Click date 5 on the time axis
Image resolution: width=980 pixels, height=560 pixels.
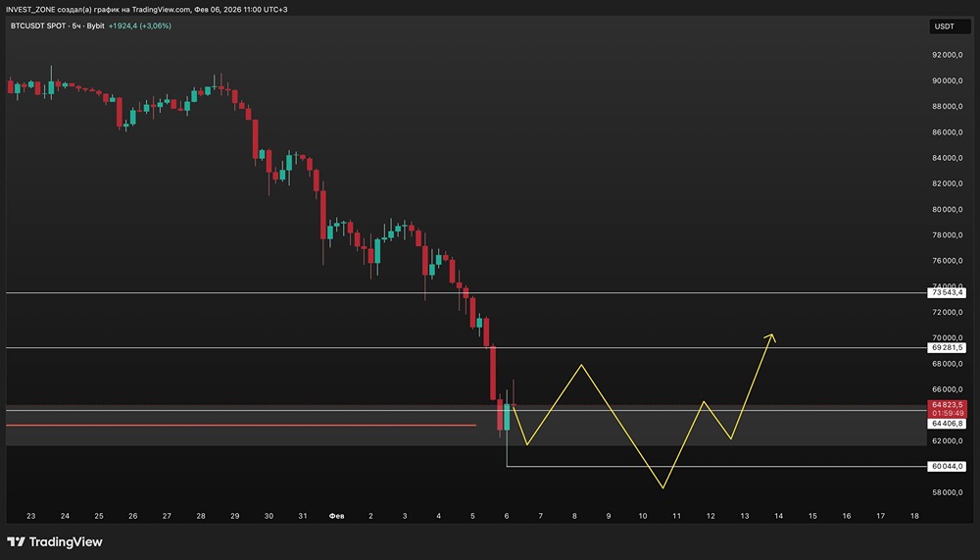coord(472,516)
